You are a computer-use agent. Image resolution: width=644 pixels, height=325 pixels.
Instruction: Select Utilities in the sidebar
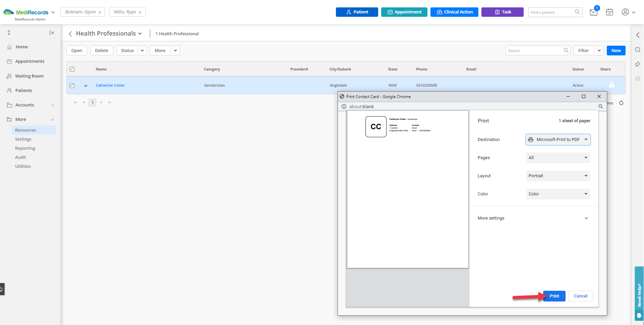coord(23,167)
